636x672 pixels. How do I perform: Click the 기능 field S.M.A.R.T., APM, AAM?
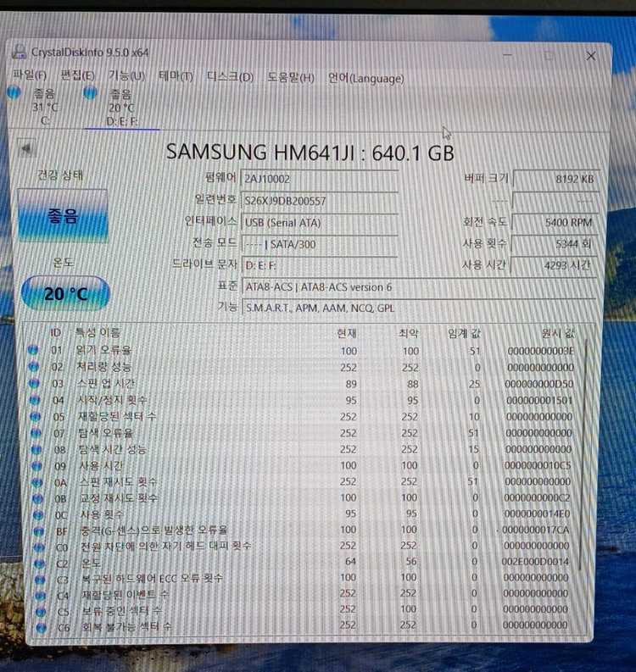coord(419,308)
